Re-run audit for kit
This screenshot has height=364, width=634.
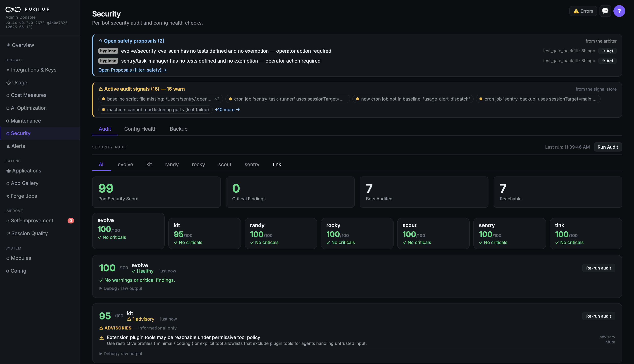pyautogui.click(x=599, y=316)
